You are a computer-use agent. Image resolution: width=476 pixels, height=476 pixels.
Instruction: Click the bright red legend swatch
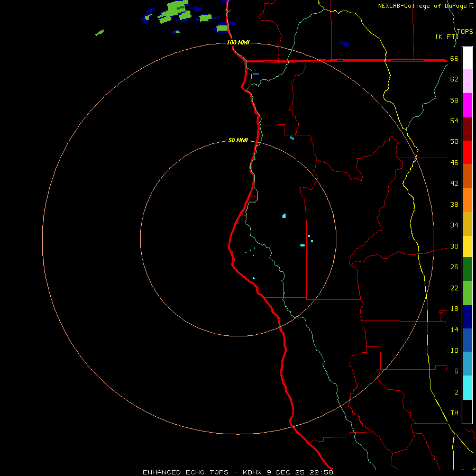467,152
